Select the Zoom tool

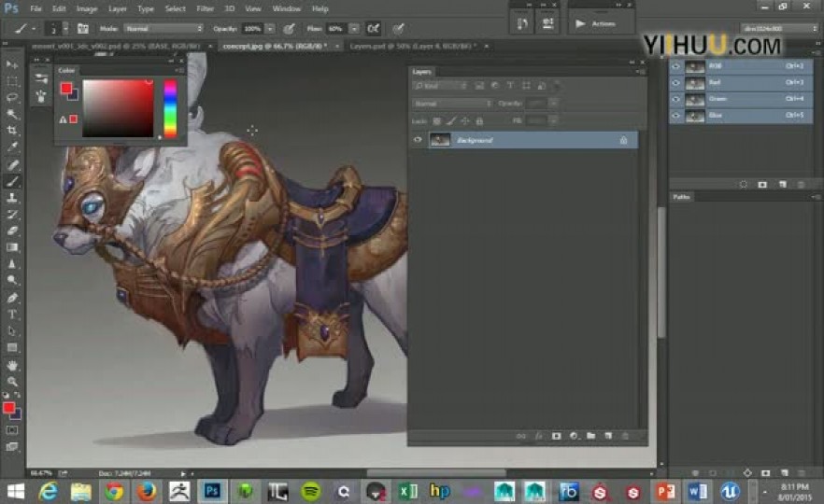point(11,382)
